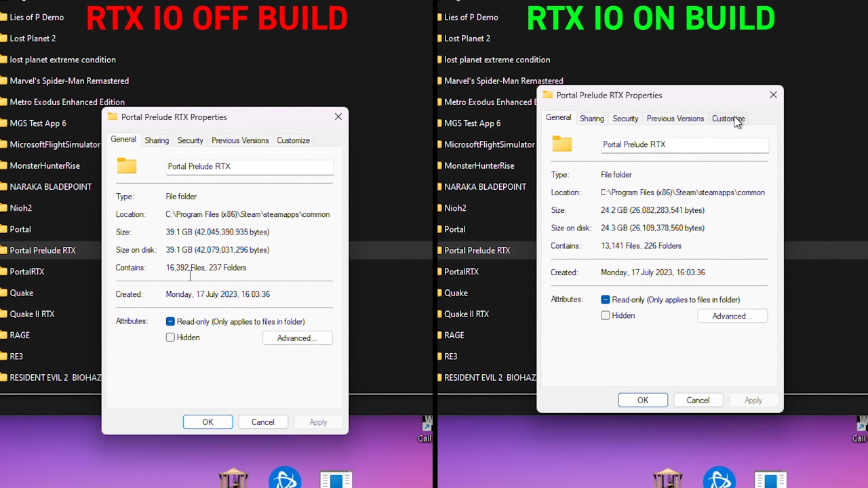Open General tab in RTX IO OFF dialog

123,140
